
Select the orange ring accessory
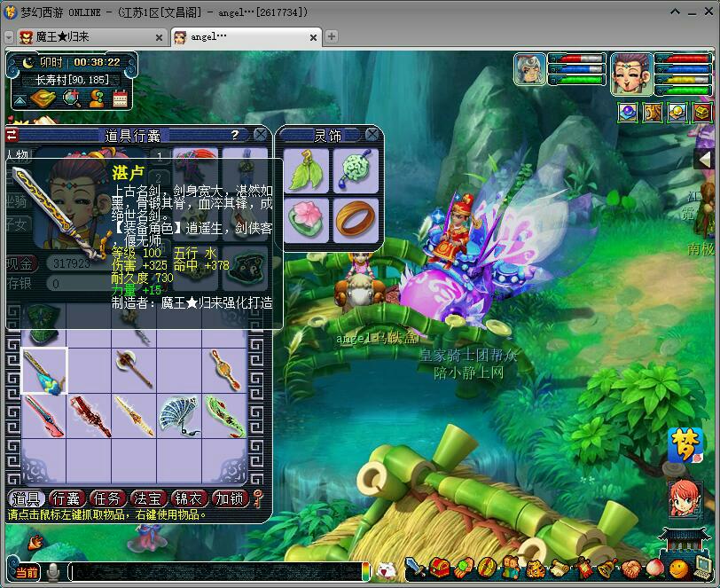click(x=356, y=221)
